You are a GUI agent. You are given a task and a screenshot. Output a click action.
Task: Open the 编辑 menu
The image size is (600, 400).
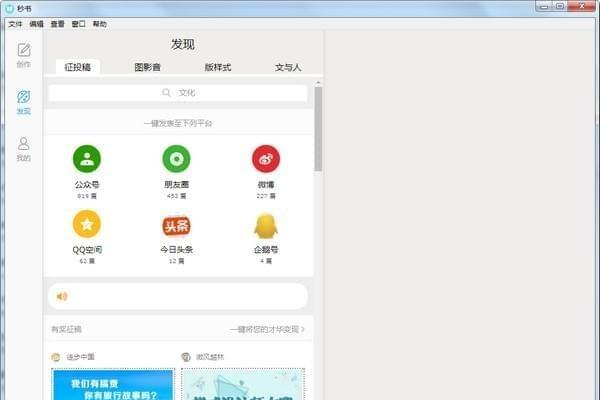click(x=36, y=24)
